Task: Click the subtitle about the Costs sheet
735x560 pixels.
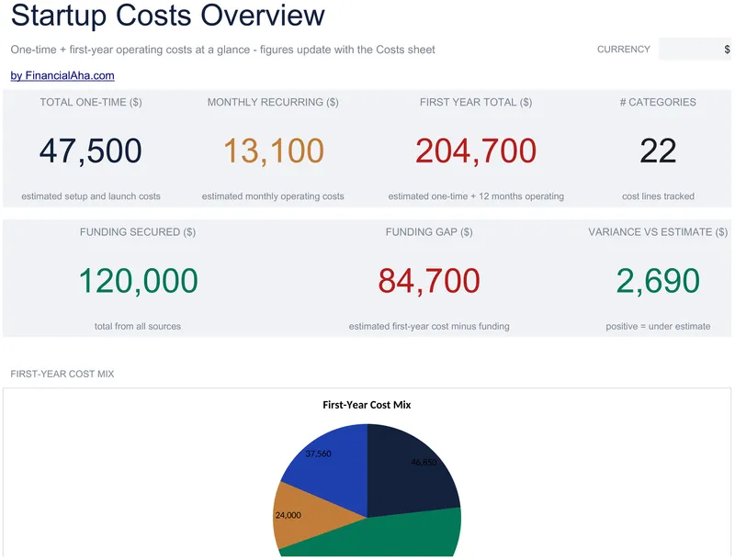Action: coord(222,50)
